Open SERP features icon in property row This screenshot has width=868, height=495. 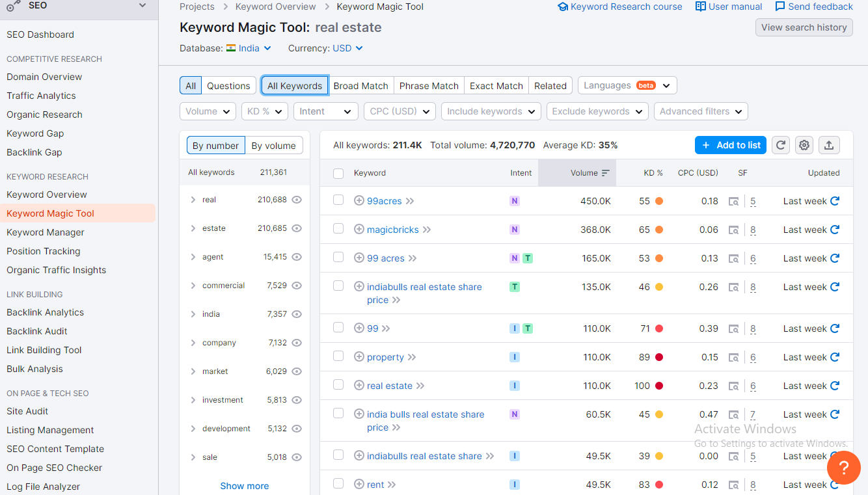(733, 358)
